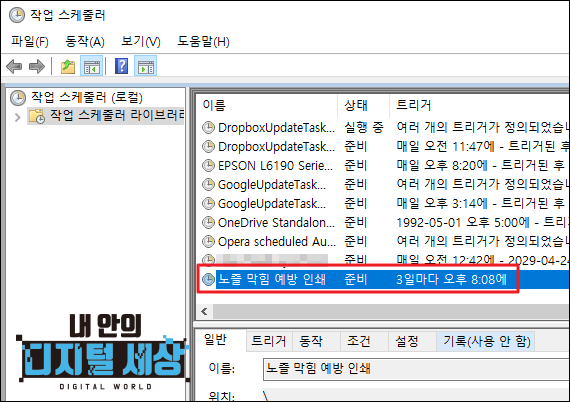Click clock icon of DropboxUpdateTask 오전 11:47 row

pos(208,146)
